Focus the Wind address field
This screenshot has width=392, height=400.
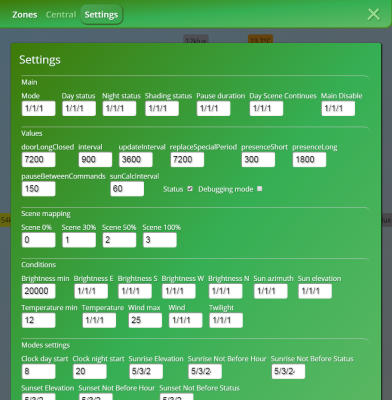tap(185, 321)
